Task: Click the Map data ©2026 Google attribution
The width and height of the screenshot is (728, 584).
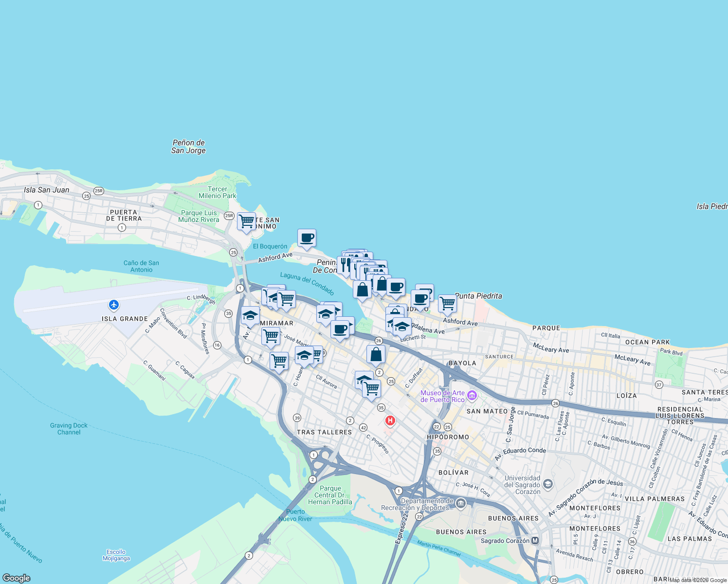Action: click(698, 580)
